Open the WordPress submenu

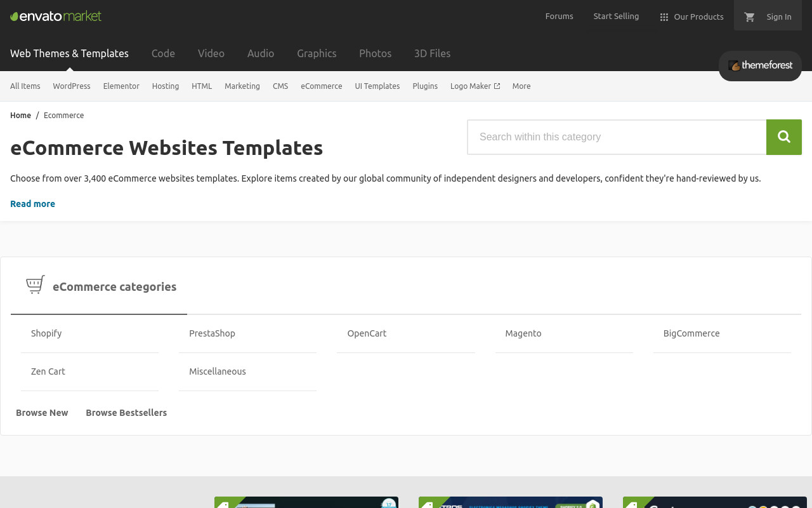click(x=72, y=86)
